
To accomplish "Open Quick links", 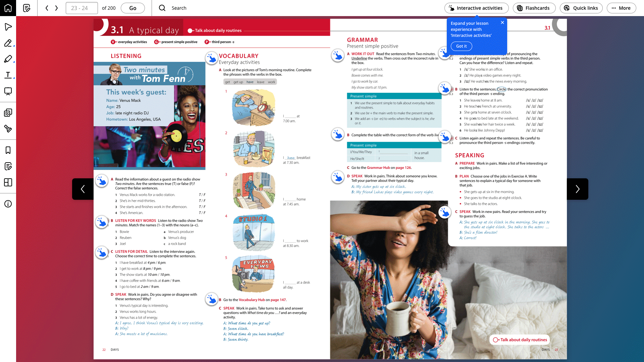I will pos(581,8).
